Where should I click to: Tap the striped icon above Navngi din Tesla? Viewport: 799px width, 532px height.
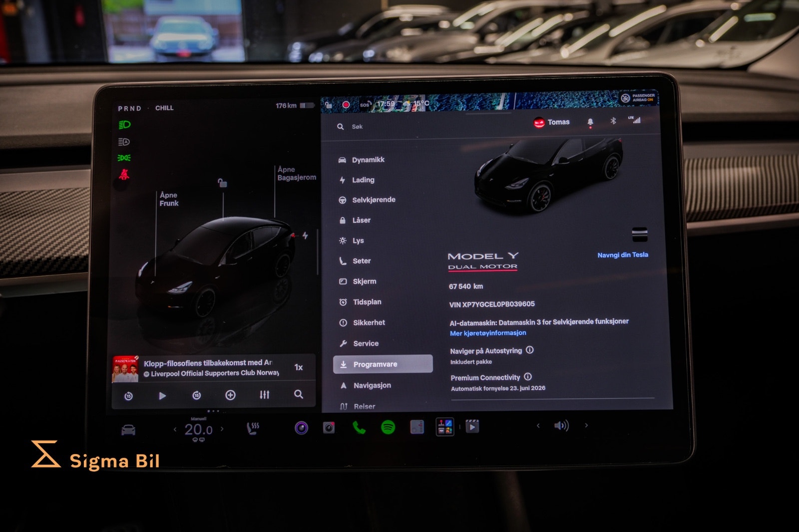640,234
